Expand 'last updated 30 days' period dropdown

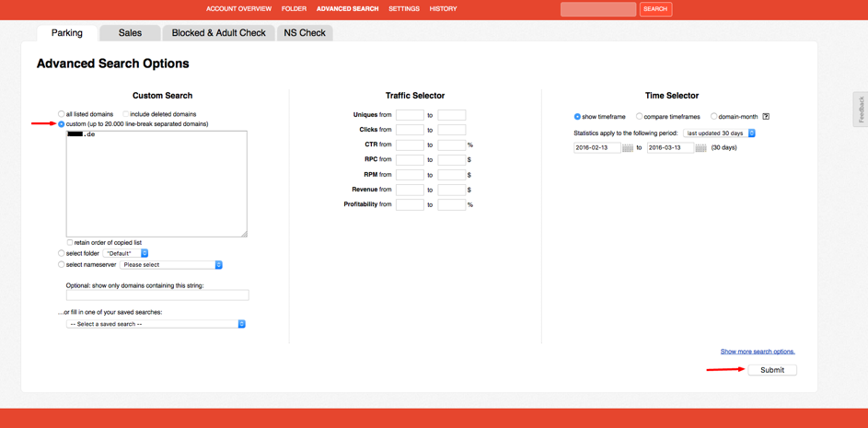click(x=719, y=133)
